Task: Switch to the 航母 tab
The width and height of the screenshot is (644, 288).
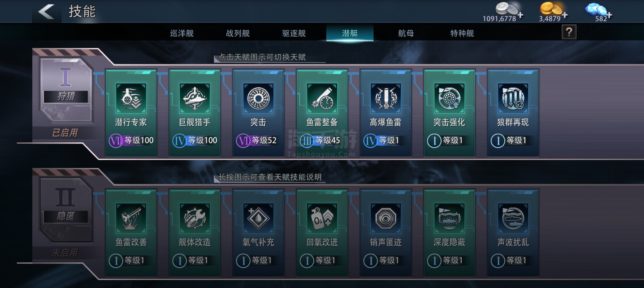Action: point(406,33)
